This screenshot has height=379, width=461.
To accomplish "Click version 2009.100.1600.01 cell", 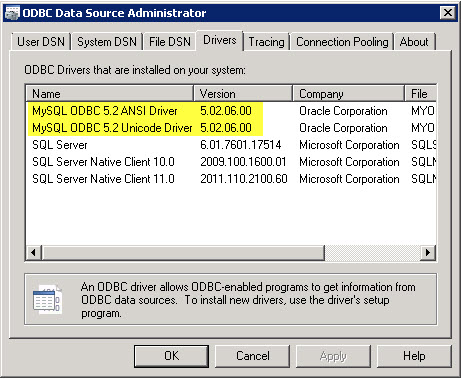I will 243,162.
